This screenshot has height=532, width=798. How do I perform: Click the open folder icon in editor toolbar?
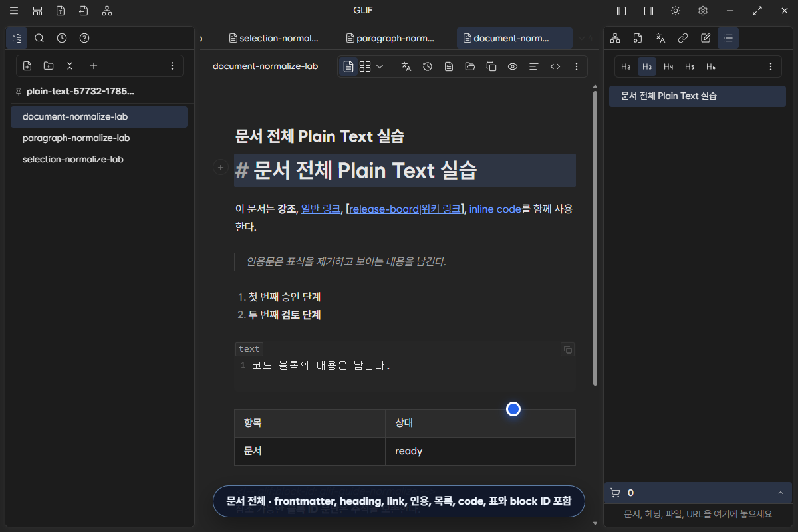coord(470,66)
